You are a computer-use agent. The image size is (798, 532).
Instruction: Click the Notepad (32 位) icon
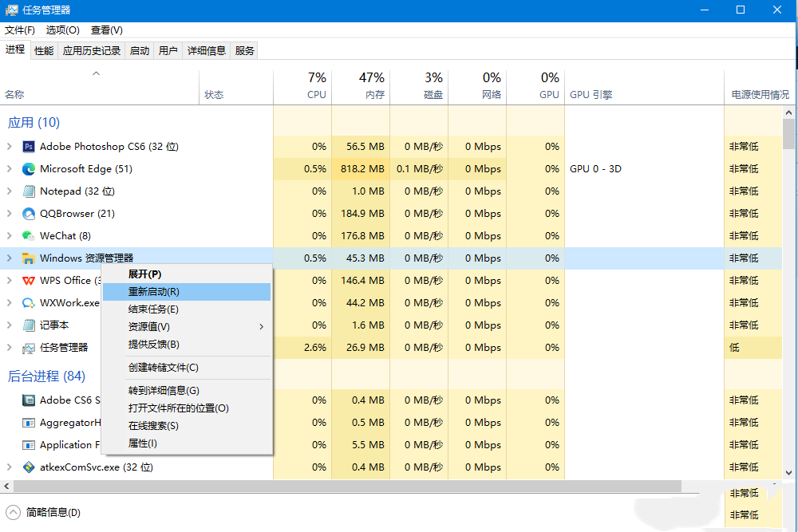(x=27, y=191)
